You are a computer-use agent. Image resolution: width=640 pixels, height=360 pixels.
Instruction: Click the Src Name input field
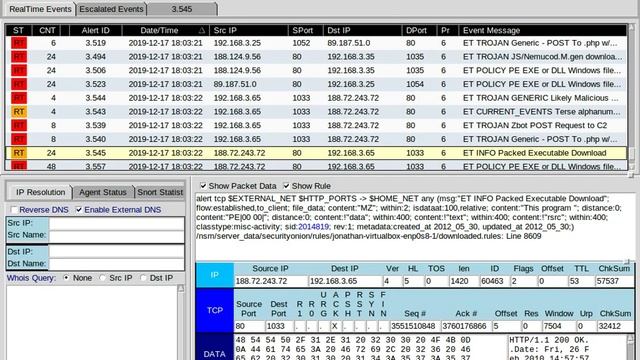tap(116, 236)
